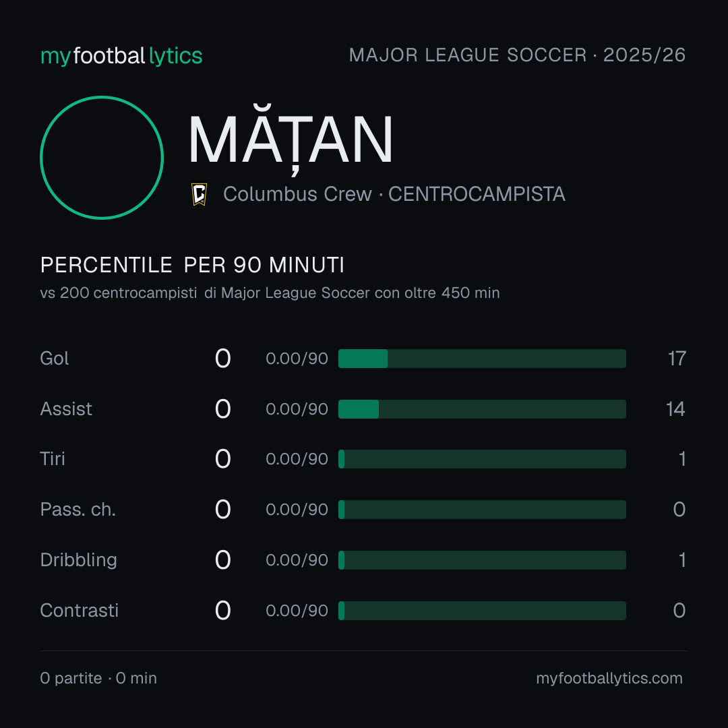Click the Columbus Crew team name
The image size is (728, 728).
(298, 194)
